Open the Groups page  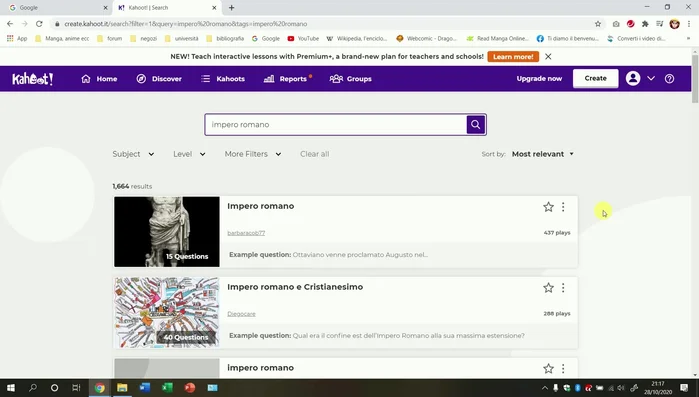[350, 79]
